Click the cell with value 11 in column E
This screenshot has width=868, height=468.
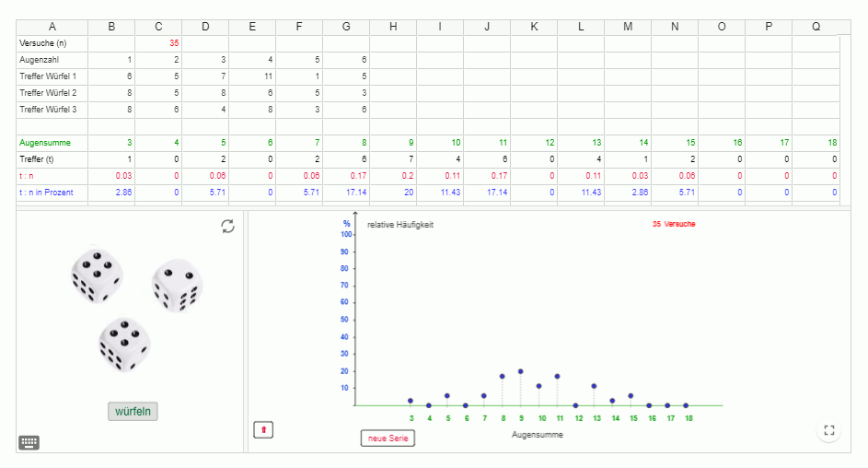click(252, 76)
